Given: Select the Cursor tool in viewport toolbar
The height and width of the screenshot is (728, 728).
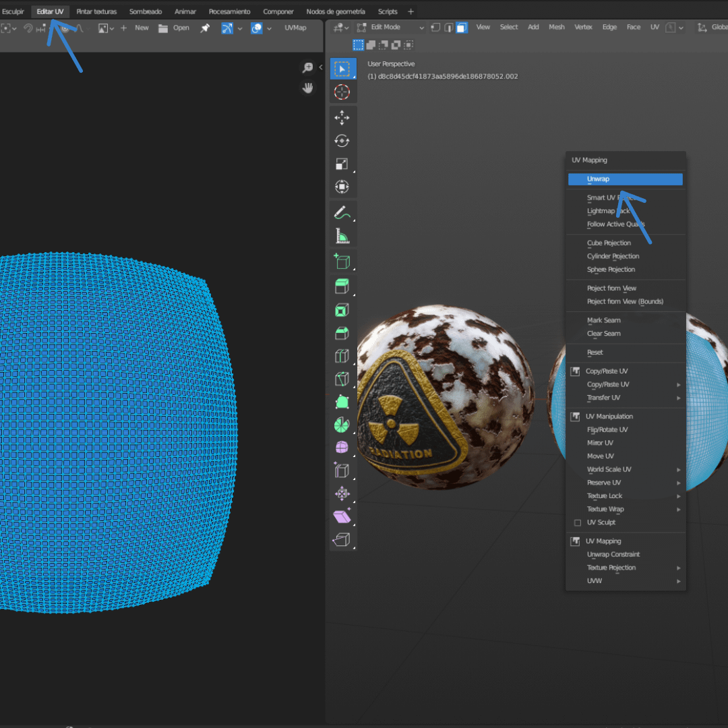Looking at the screenshot, I should coord(342,92).
